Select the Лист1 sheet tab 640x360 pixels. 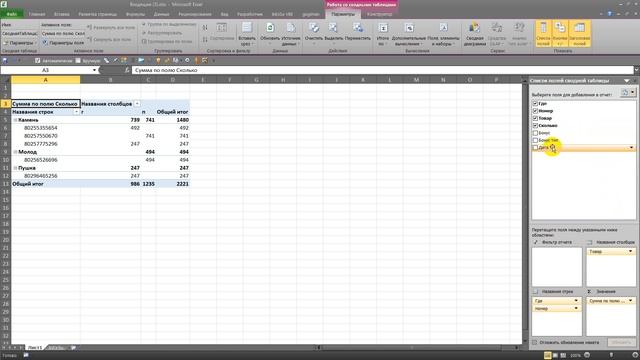click(x=35, y=348)
